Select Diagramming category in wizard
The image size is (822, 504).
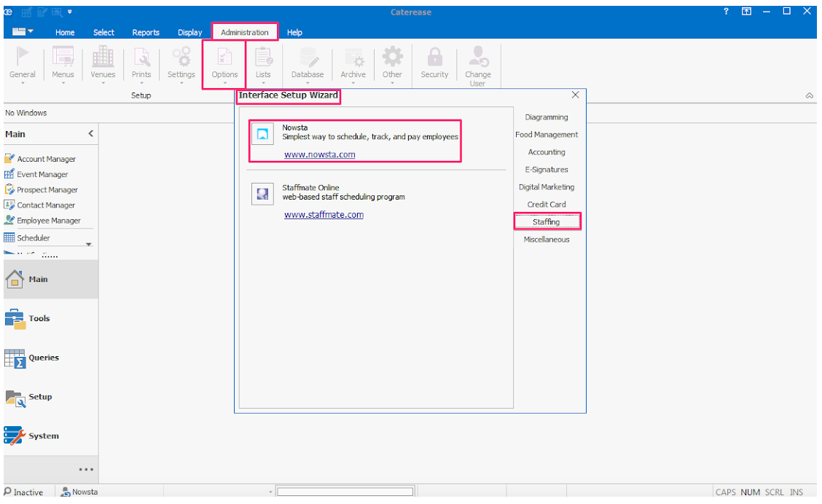pos(547,117)
